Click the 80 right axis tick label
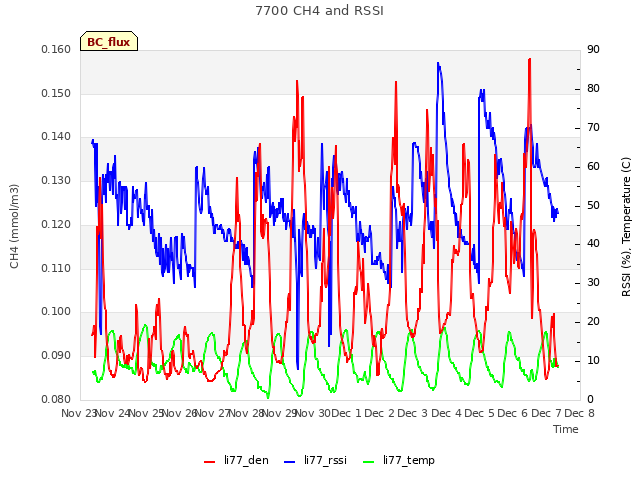This screenshot has height=480, width=640. (x=593, y=89)
